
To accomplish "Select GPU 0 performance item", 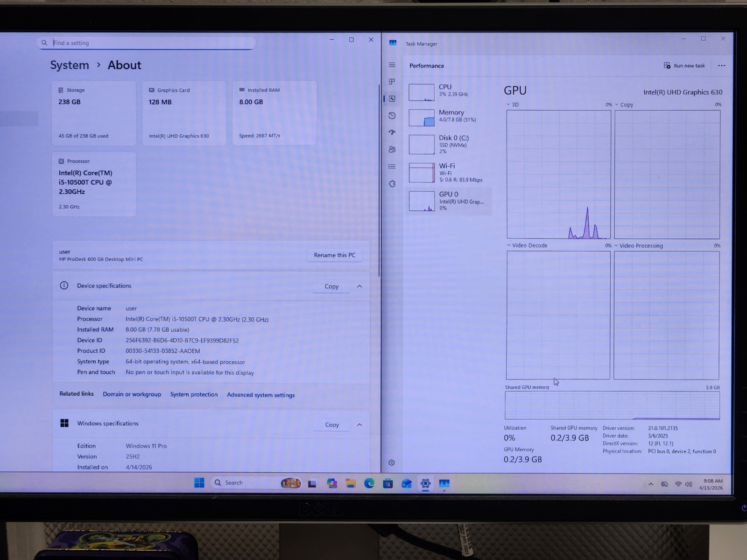I will pyautogui.click(x=449, y=201).
